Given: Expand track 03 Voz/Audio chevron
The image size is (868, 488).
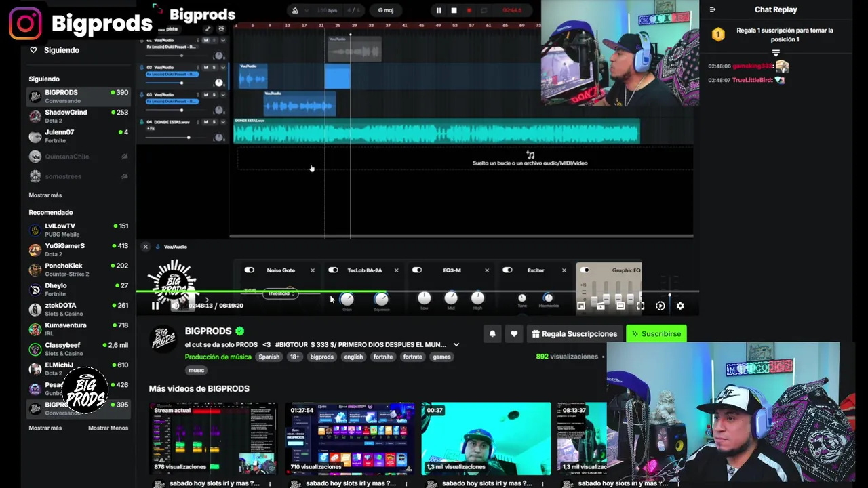Looking at the screenshot, I should pos(222,94).
